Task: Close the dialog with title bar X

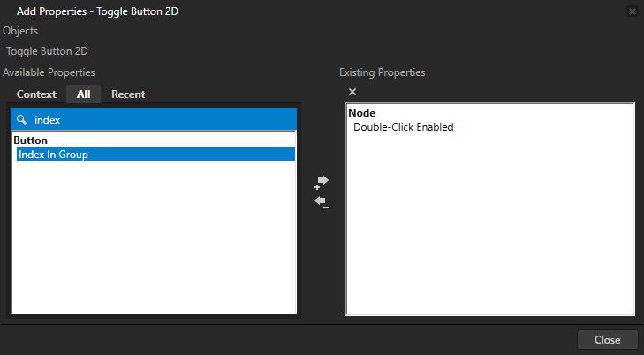Action: [x=632, y=11]
